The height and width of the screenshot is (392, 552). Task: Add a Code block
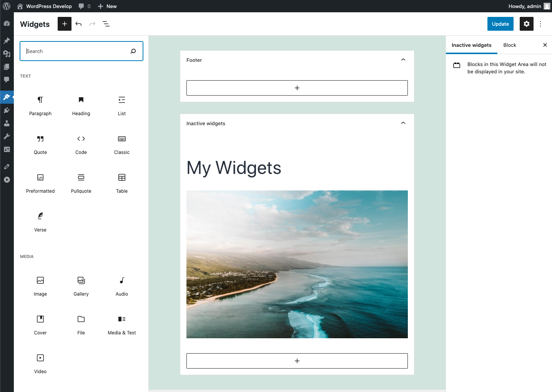pos(81,144)
